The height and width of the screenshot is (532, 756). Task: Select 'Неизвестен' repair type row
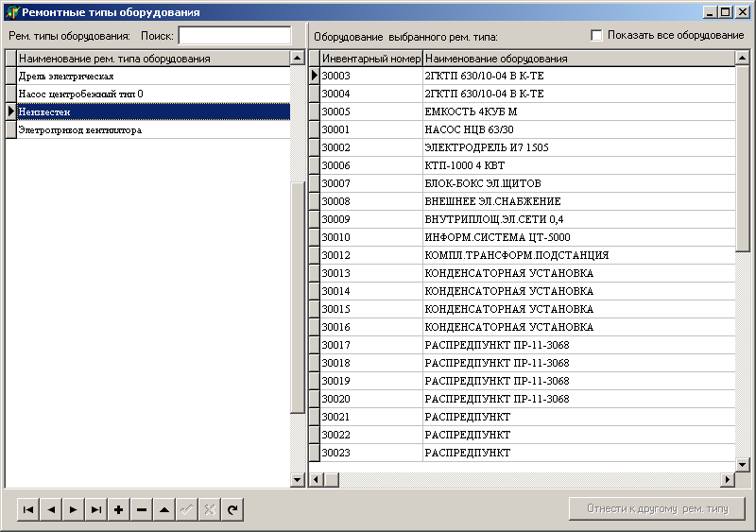click(x=153, y=112)
